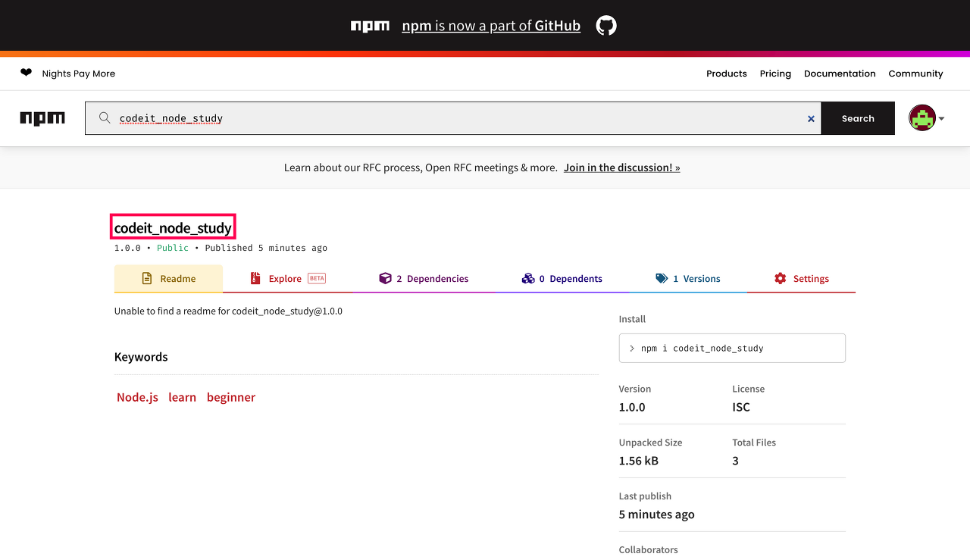Click the black heart icon

point(27,73)
